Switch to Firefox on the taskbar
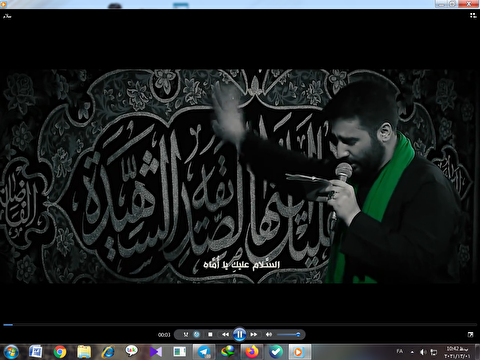This screenshot has width=480, height=360. pyautogui.click(x=252, y=352)
